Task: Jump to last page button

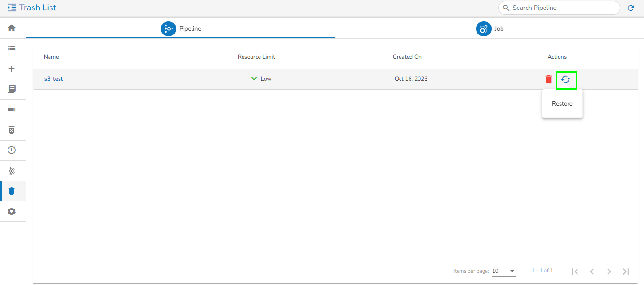Action: point(626,271)
